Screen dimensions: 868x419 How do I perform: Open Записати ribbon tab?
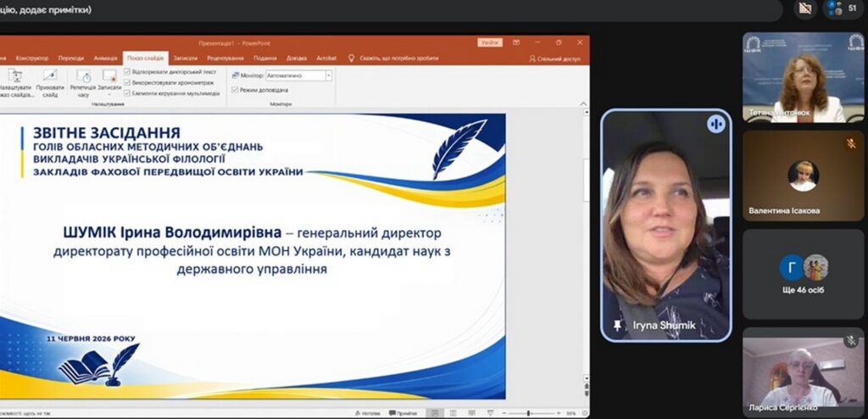coord(185,59)
